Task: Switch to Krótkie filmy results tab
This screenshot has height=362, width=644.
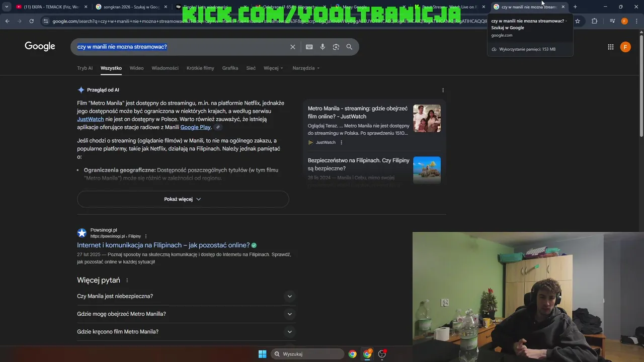Action: (x=200, y=68)
